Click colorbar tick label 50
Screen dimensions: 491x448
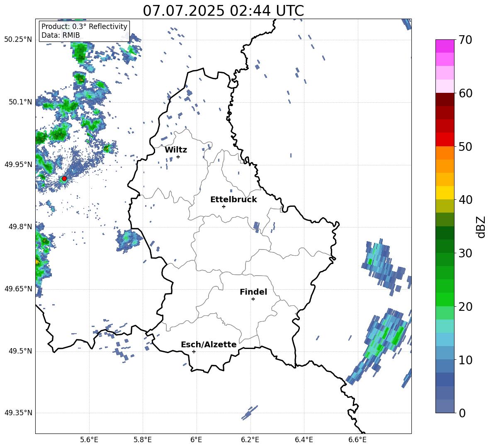[x=465, y=146]
